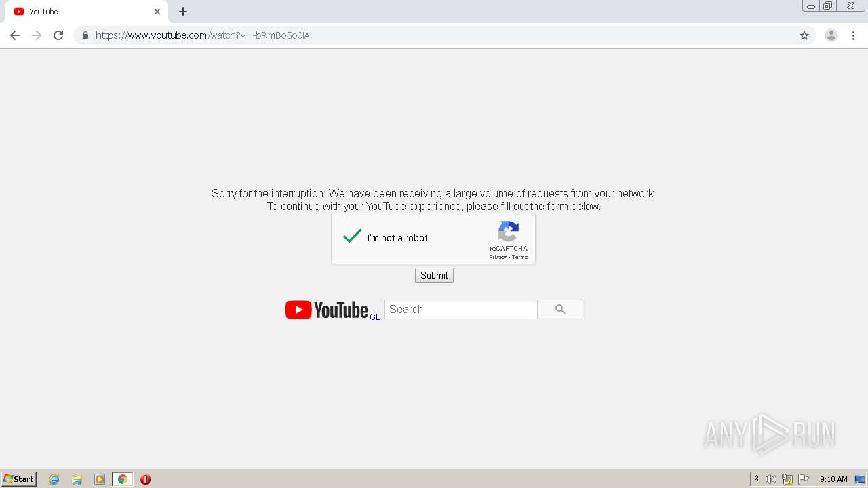Toggle the I'm not a robot checkbox

pyautogui.click(x=353, y=237)
